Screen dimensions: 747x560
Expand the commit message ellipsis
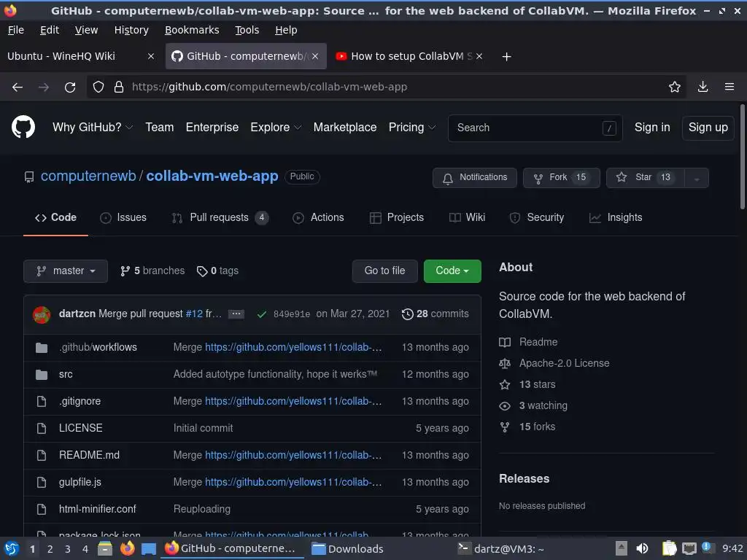pyautogui.click(x=236, y=314)
